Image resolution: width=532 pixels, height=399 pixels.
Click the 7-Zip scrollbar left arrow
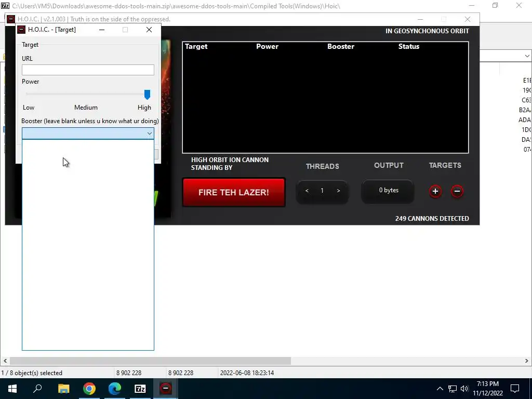coord(5,361)
